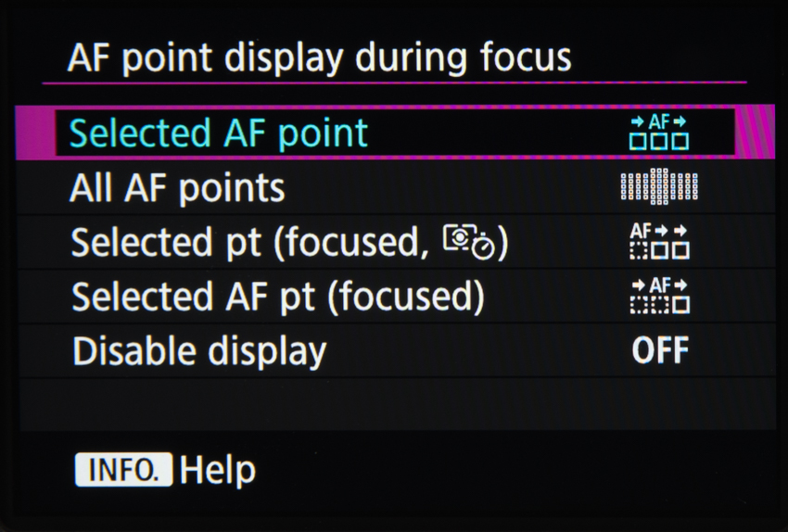
Task: Click the word 'focus' in the title
Action: pos(528,58)
